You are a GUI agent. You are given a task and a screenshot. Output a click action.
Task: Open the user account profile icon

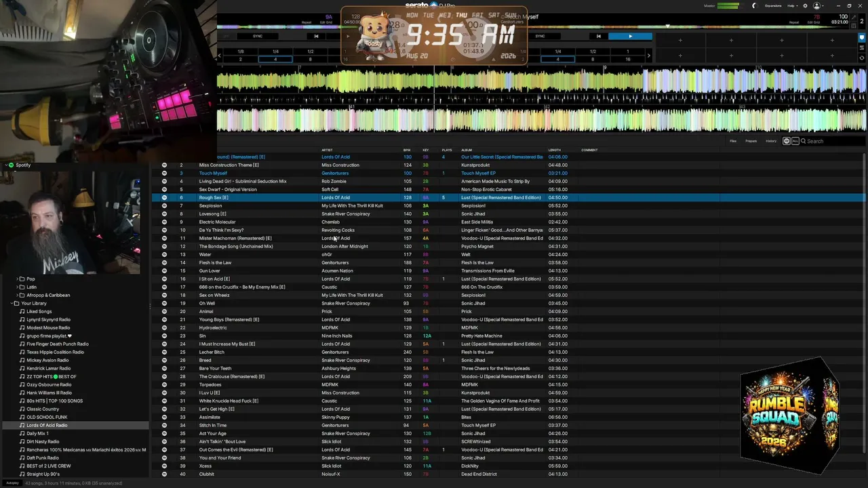point(816,5)
